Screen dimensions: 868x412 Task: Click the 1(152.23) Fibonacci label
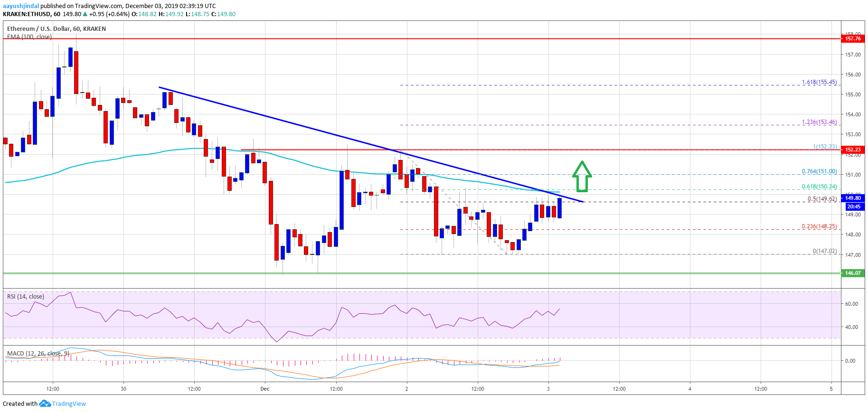tap(825, 147)
